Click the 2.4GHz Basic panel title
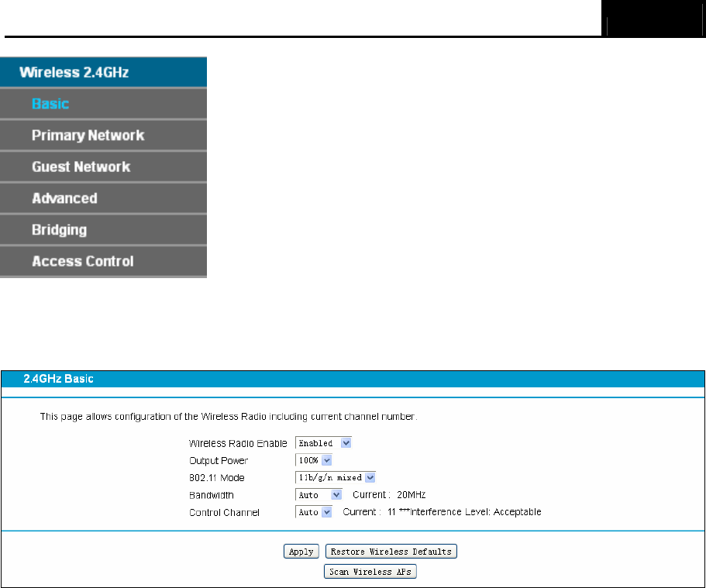Image resolution: width=706 pixels, height=588 pixels. point(59,379)
